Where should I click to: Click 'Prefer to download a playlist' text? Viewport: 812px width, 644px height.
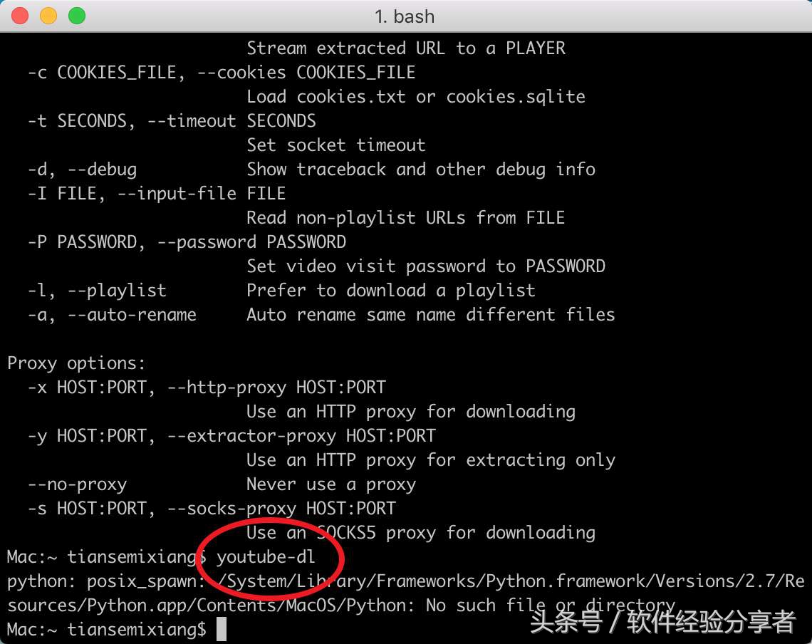(x=391, y=291)
